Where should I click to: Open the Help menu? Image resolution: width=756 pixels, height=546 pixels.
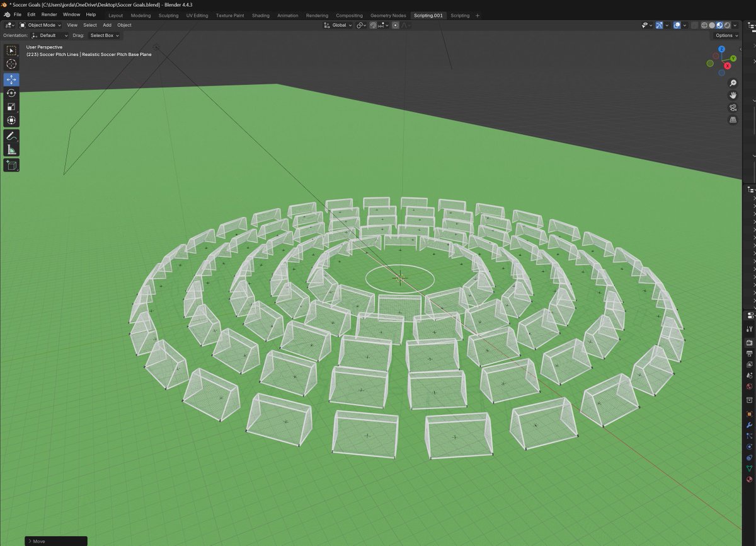point(91,15)
